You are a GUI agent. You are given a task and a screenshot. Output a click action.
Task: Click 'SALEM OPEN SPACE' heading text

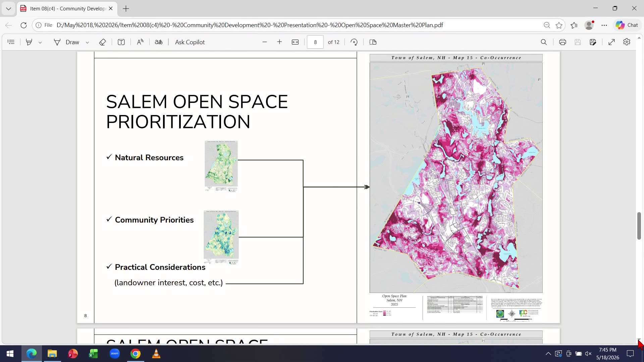coord(197,102)
